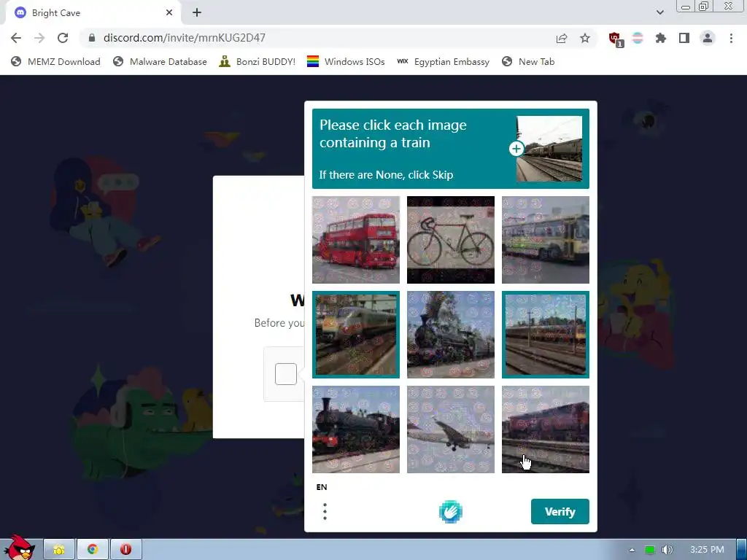Select the Bright Cave tab

pyautogui.click(x=93, y=13)
